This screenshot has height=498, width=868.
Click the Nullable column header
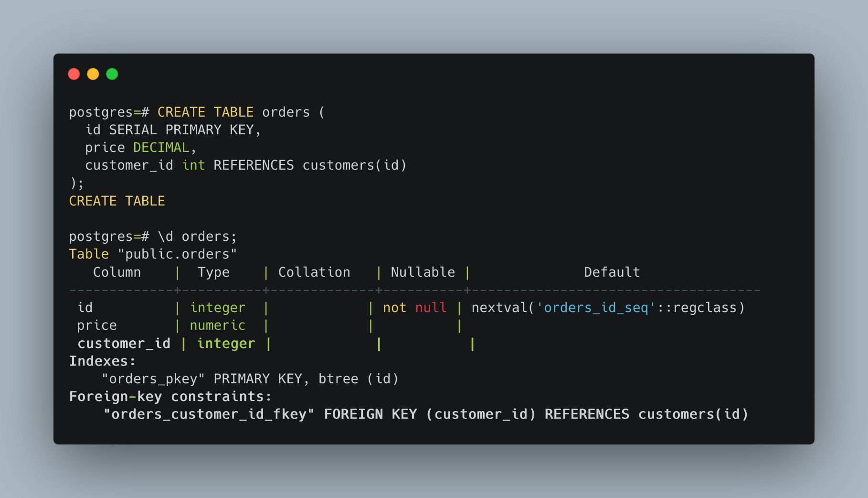[423, 272]
